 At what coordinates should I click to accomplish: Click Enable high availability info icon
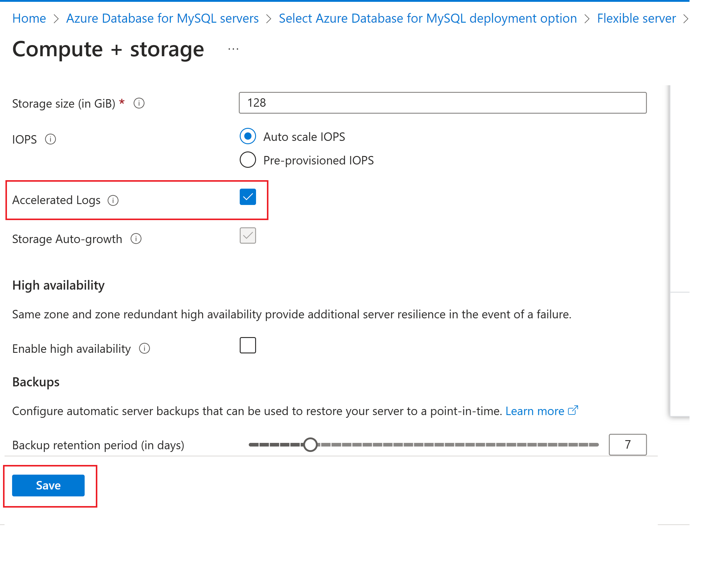tap(144, 349)
